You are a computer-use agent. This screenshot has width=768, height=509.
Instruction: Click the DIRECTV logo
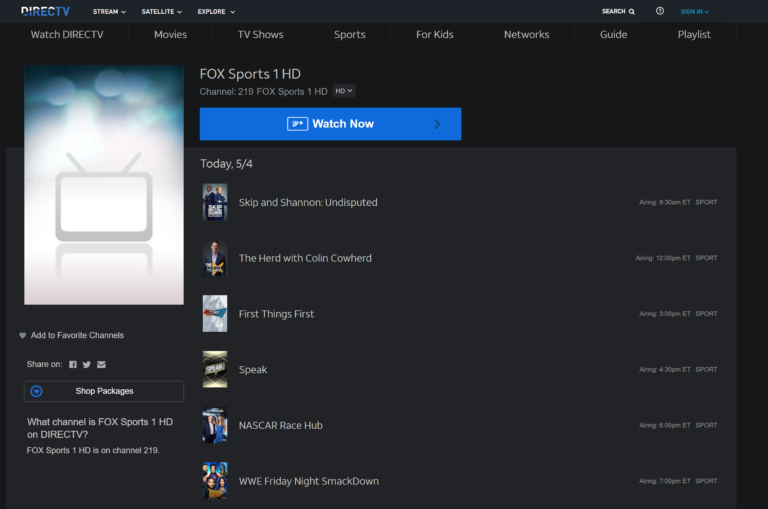click(x=46, y=11)
